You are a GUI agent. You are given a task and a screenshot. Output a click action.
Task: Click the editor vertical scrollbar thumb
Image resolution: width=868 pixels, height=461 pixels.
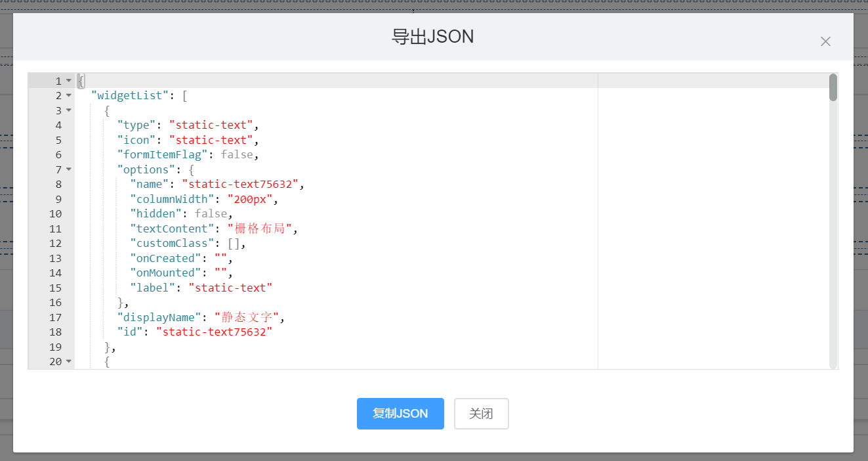click(833, 87)
